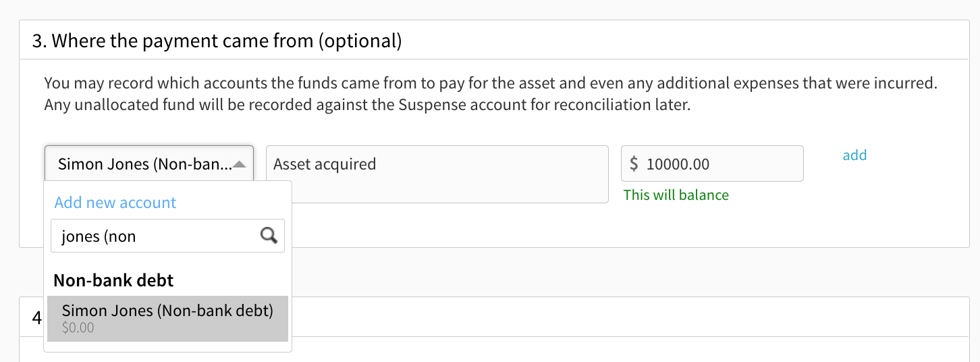Image resolution: width=980 pixels, height=362 pixels.
Task: Click the green This will balance message
Action: tap(676, 195)
